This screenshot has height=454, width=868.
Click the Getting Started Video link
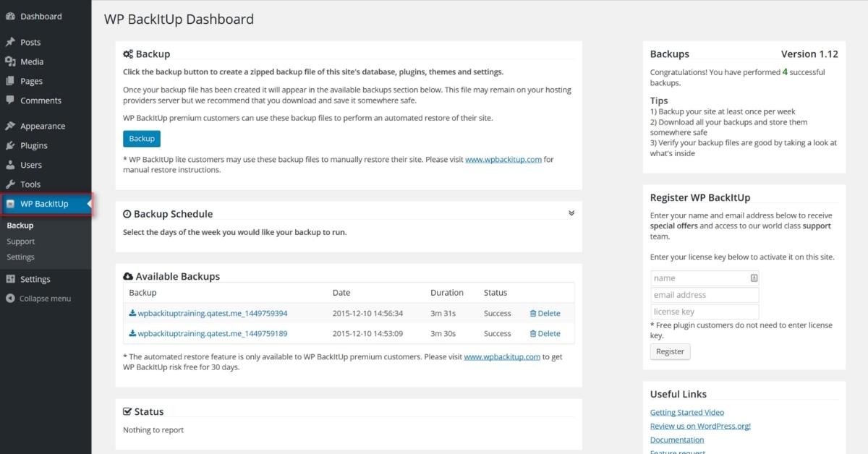(x=686, y=411)
